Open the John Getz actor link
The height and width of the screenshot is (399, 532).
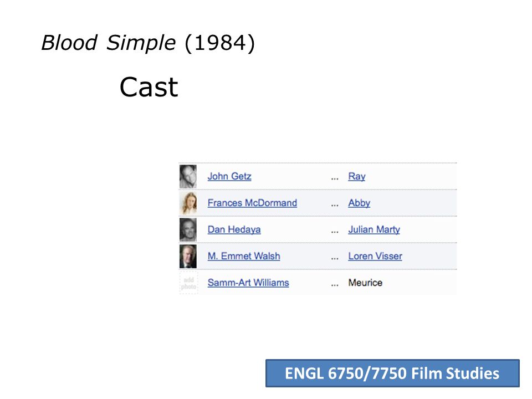coord(229,176)
